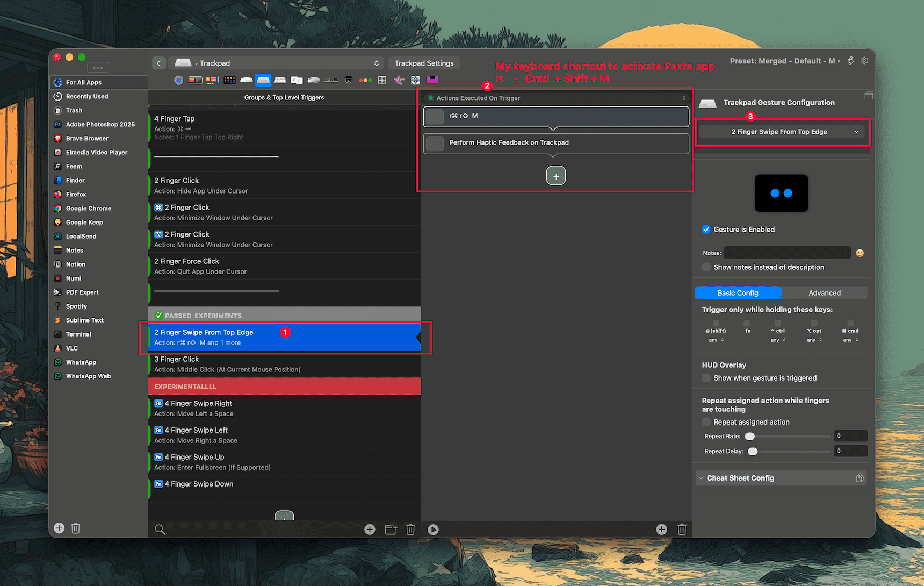Switch to the Basic Config tab

[x=738, y=293]
